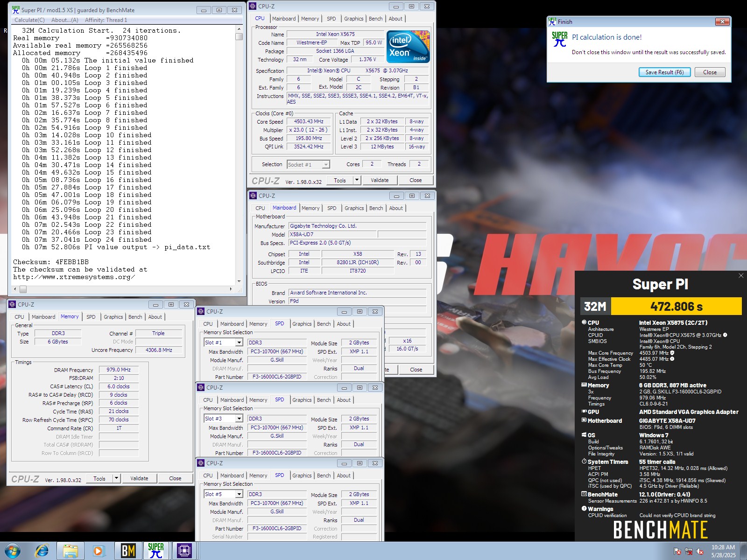Switch to Super PI taskbar icon
This screenshot has height=560, width=747.
[x=156, y=551]
